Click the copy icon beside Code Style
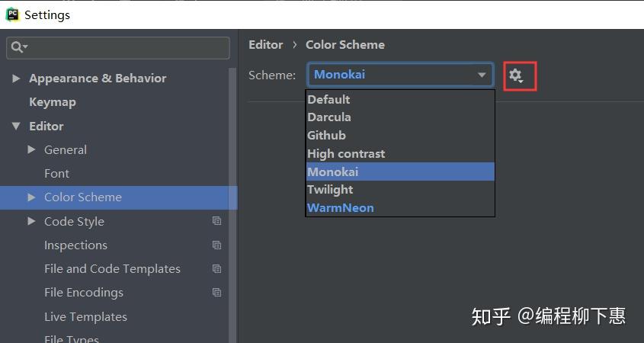Viewport: 644px width, 343px height. click(216, 221)
